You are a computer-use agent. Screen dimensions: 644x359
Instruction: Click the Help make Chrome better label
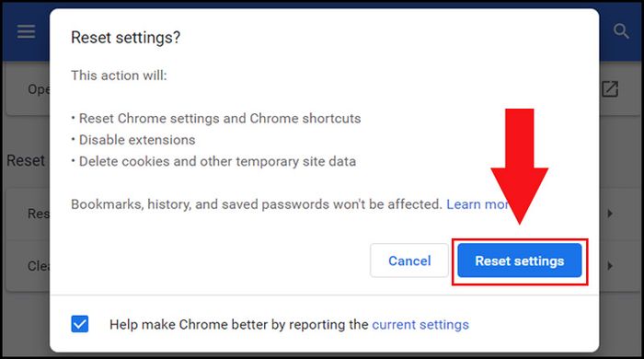[238, 325]
